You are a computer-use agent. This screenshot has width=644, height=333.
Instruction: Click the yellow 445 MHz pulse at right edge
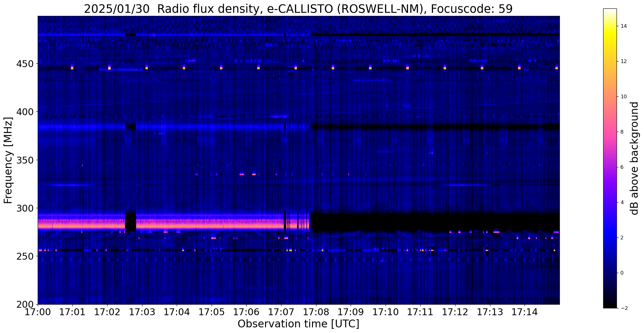coord(557,67)
